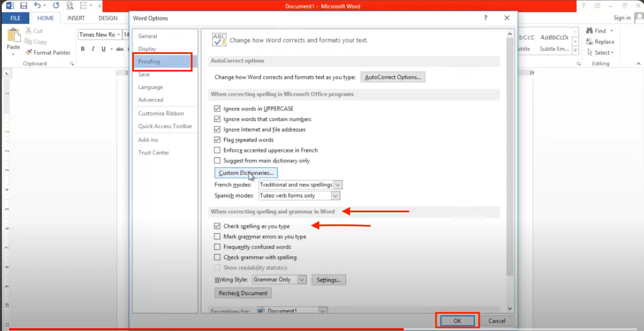
Task: Toggle Ignore words that contain numbers
Action: pyautogui.click(x=217, y=119)
